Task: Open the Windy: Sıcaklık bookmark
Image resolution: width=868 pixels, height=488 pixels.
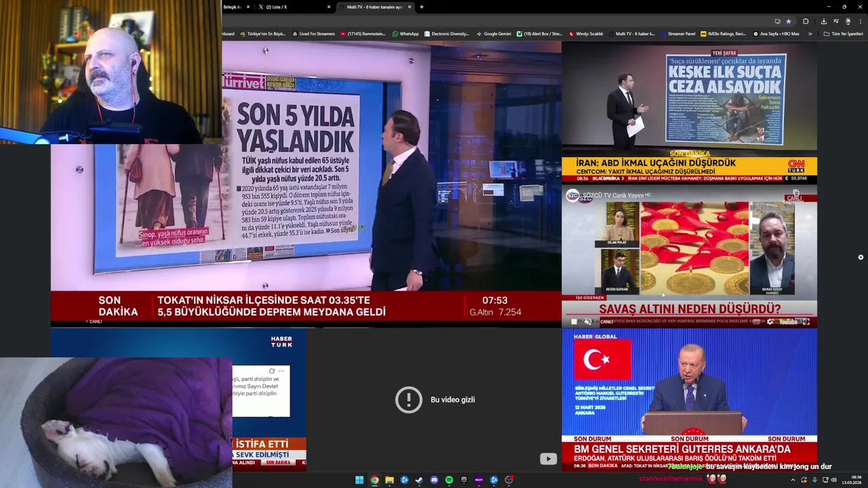Action: pyautogui.click(x=586, y=34)
